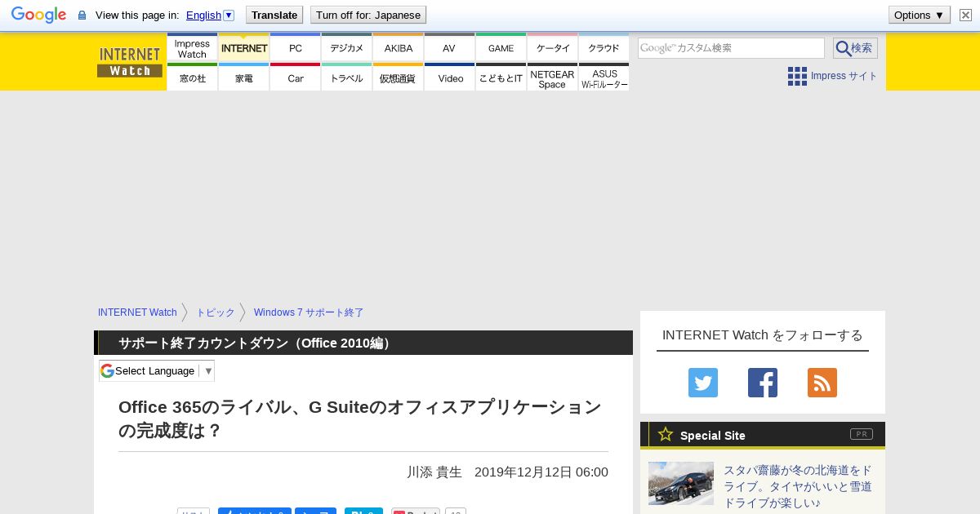Open the 窓の杜 nav tab
This screenshot has height=514, width=980.
(192, 78)
